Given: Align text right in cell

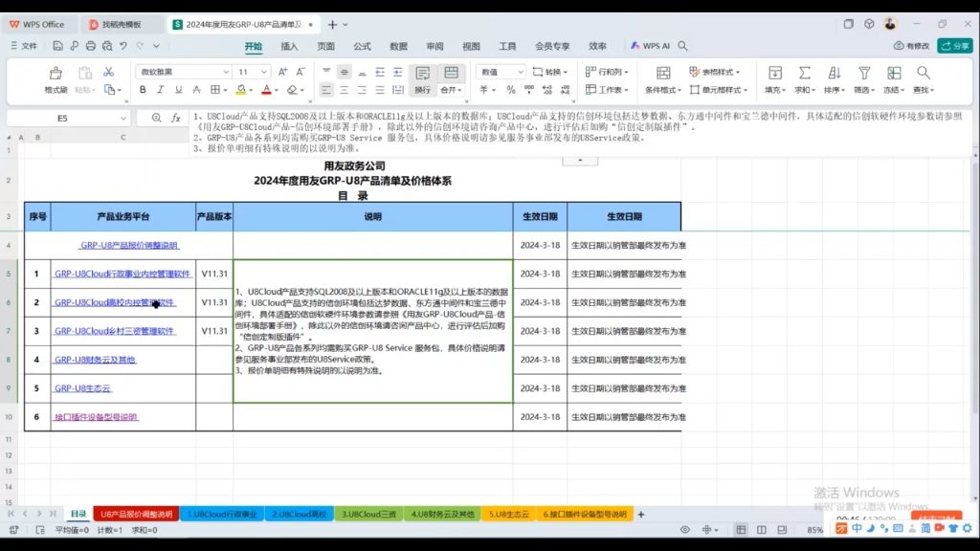Looking at the screenshot, I should [x=362, y=90].
